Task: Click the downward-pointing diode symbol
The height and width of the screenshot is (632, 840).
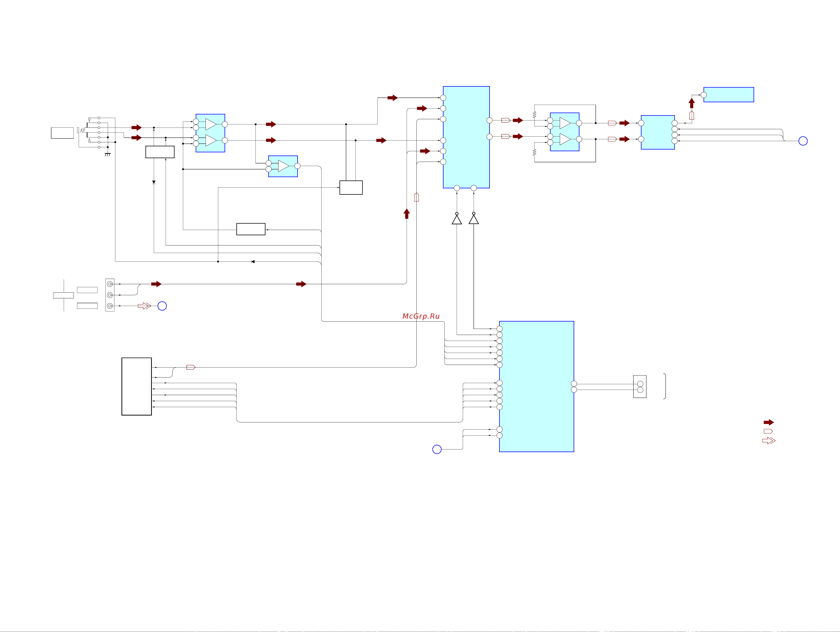Action: 154,182
